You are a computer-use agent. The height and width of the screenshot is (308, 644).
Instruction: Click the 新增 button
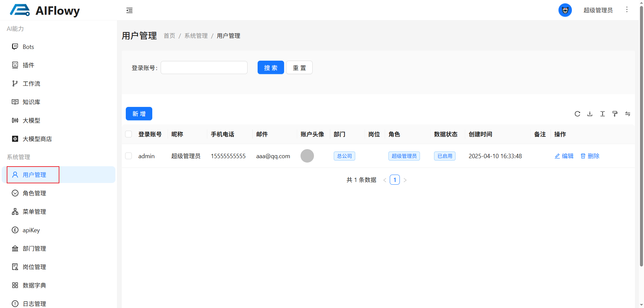tap(139, 114)
